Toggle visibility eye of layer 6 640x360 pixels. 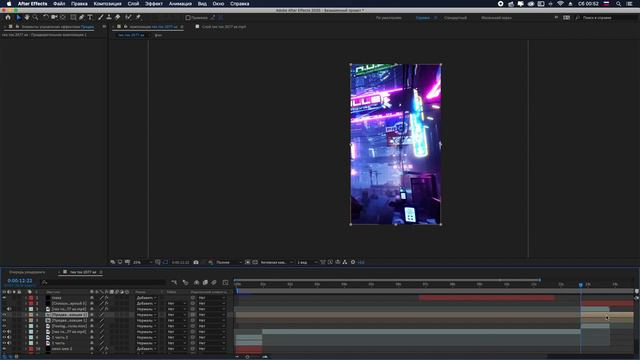(4, 327)
